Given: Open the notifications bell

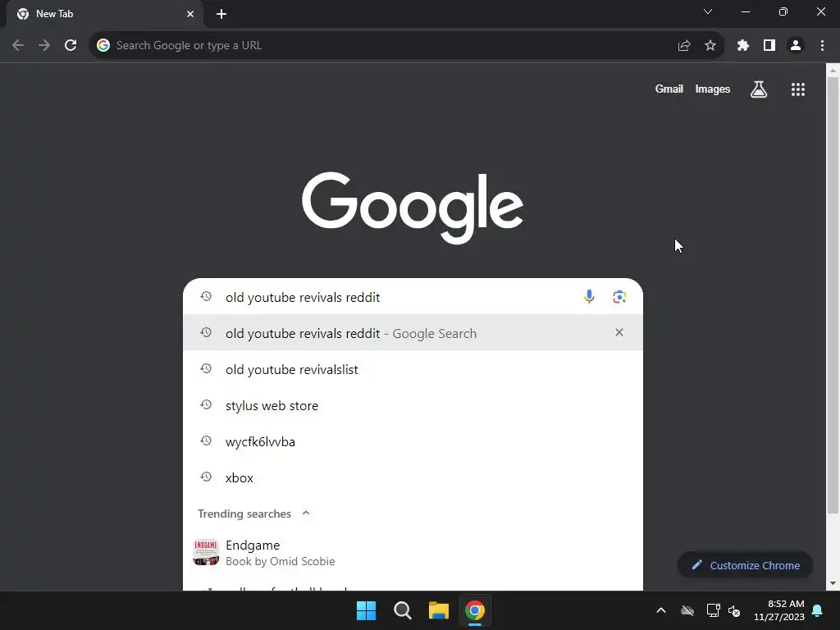Looking at the screenshot, I should pyautogui.click(x=818, y=610).
